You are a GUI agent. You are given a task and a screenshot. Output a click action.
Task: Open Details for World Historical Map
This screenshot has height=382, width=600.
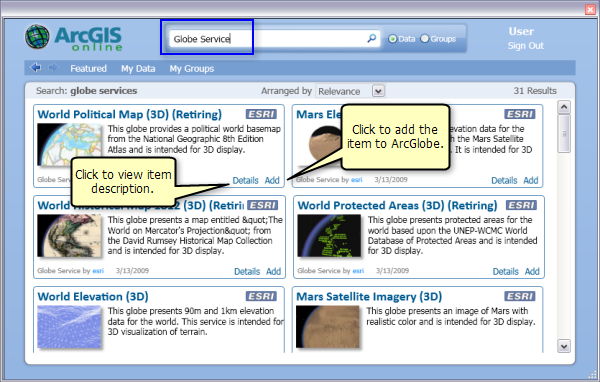coord(247,271)
